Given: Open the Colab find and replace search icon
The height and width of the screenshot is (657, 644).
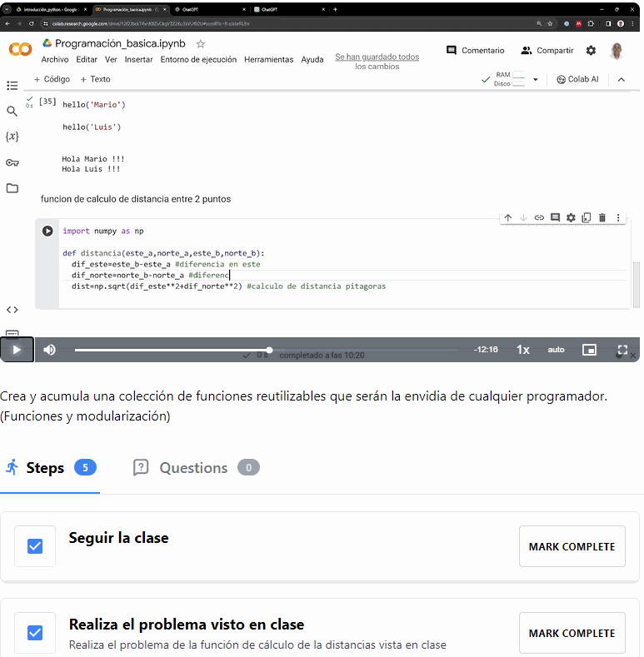Looking at the screenshot, I should pyautogui.click(x=12, y=111).
